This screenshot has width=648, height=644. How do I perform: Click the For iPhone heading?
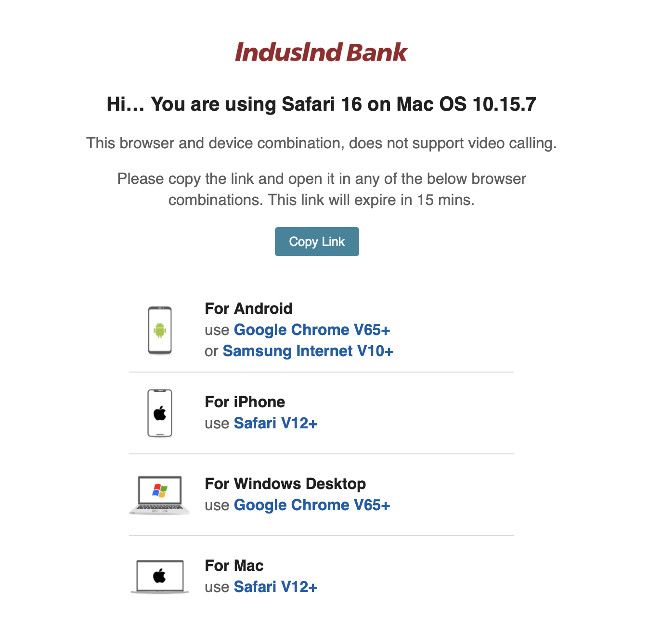[x=245, y=402]
